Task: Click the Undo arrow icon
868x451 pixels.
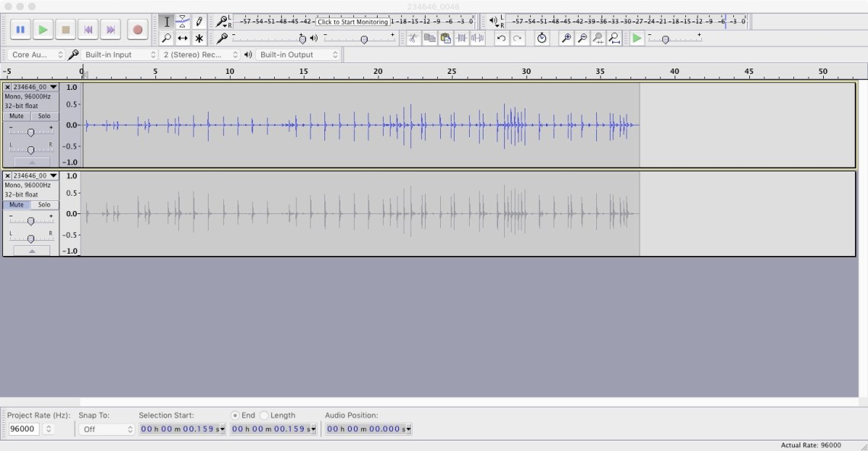Action: (501, 38)
